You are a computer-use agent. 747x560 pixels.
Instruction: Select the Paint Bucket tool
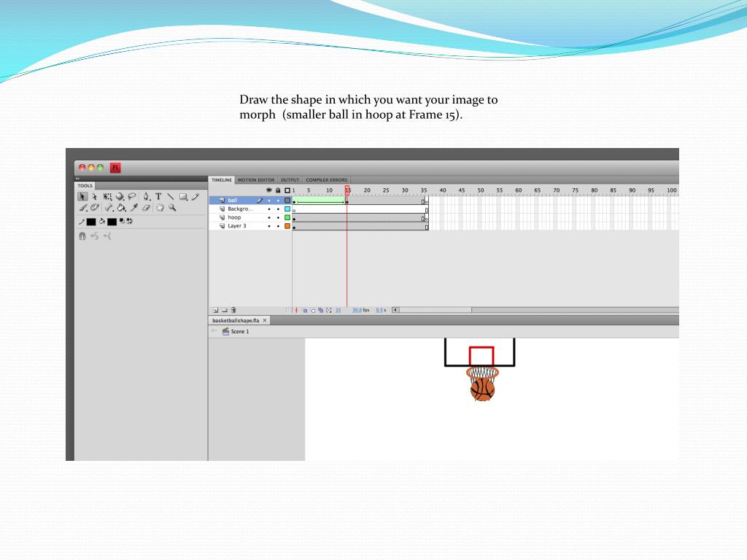(122, 208)
